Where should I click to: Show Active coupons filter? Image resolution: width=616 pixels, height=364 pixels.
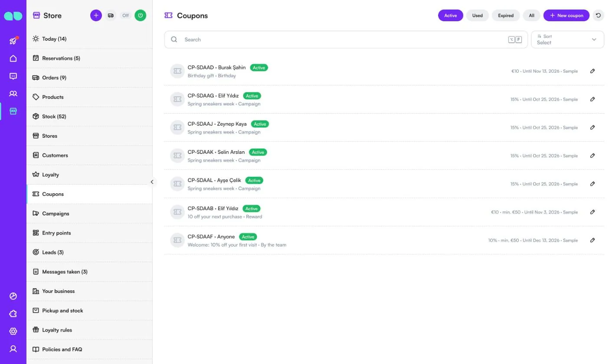(450, 16)
